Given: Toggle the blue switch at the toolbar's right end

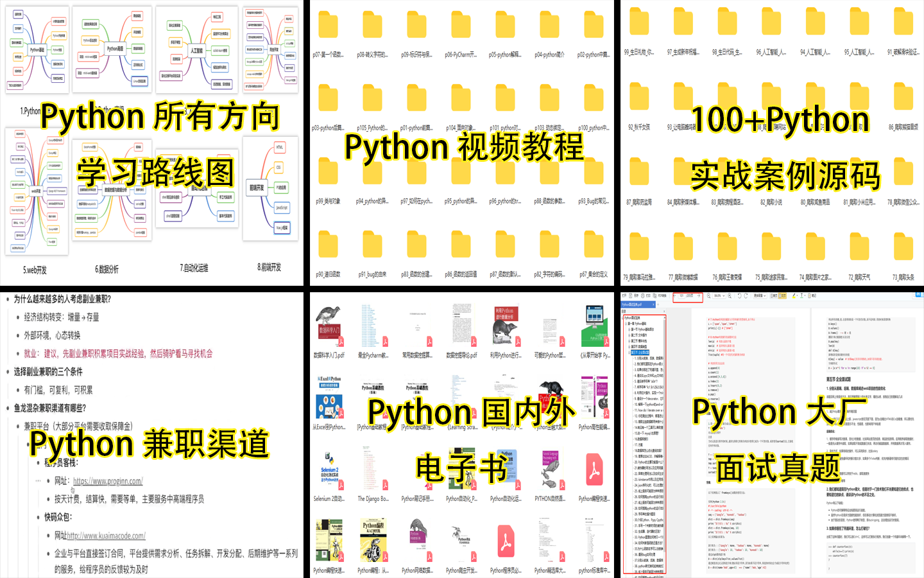Looking at the screenshot, I should (x=919, y=294).
